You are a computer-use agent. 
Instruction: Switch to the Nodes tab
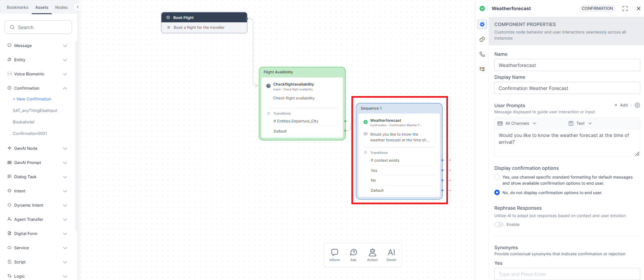click(x=61, y=7)
